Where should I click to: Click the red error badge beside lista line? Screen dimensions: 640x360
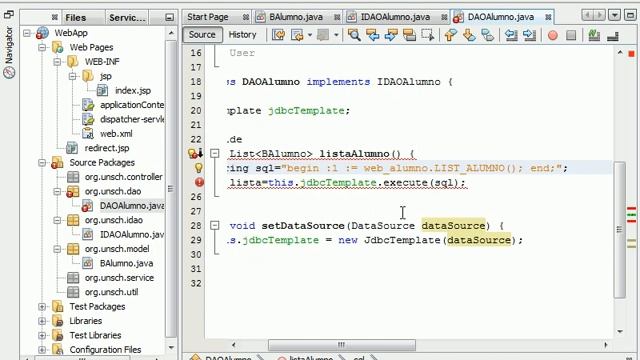coord(199,182)
